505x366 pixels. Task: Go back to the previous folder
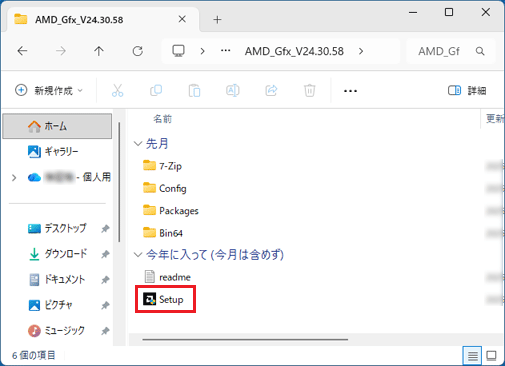pyautogui.click(x=22, y=51)
